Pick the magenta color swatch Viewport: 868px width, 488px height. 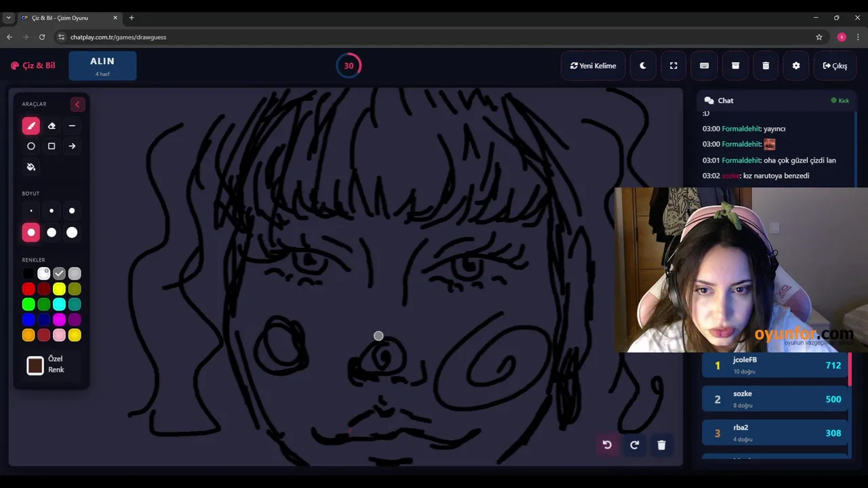tap(59, 320)
